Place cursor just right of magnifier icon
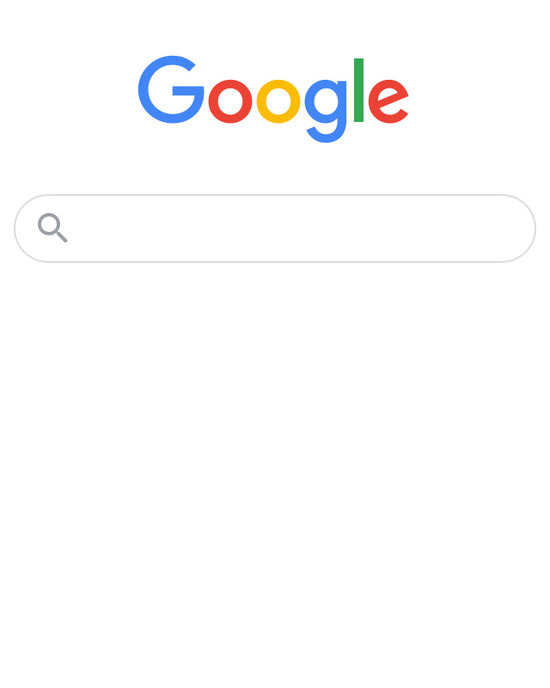 [x=77, y=228]
